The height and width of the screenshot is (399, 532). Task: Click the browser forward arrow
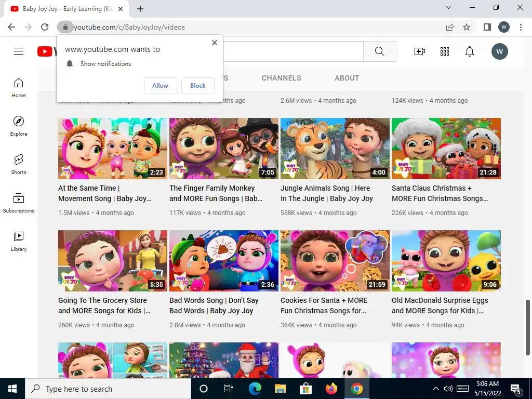tap(28, 27)
